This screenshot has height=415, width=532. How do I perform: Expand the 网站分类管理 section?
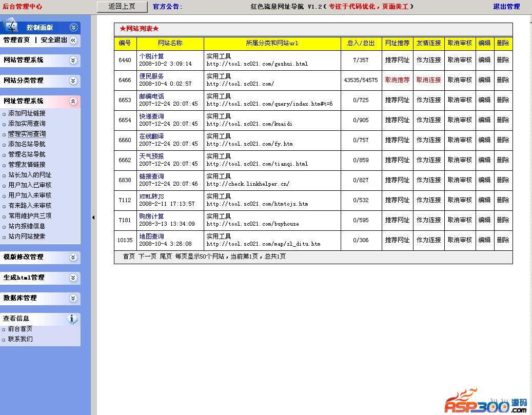tap(73, 81)
